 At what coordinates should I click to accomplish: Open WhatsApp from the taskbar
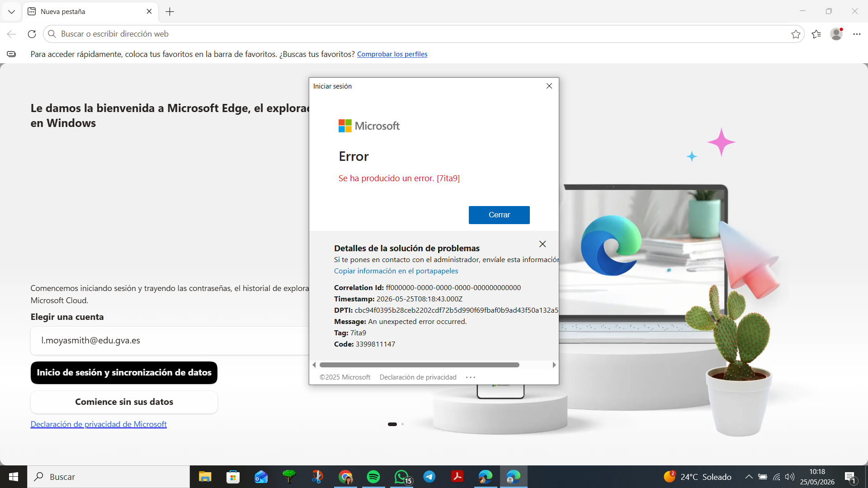[401, 477]
